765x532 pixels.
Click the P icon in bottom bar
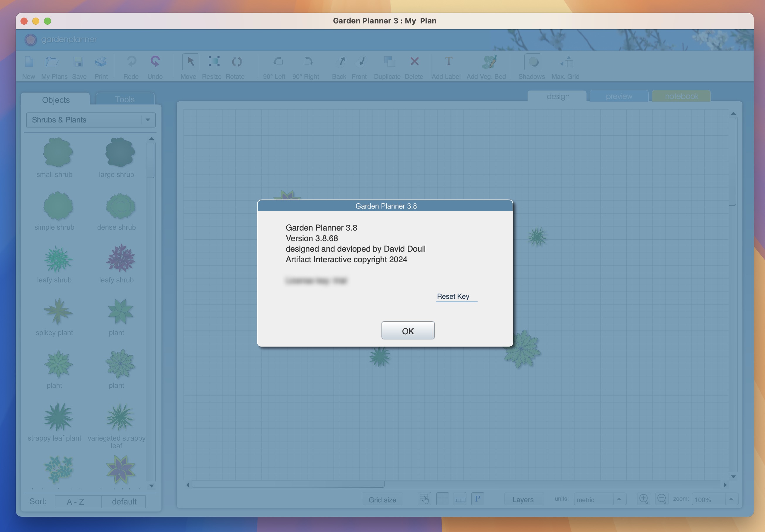click(x=477, y=499)
